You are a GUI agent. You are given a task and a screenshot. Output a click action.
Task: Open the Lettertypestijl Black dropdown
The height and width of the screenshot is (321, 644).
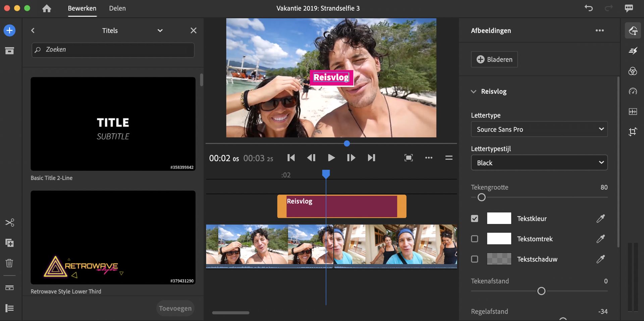click(x=539, y=163)
